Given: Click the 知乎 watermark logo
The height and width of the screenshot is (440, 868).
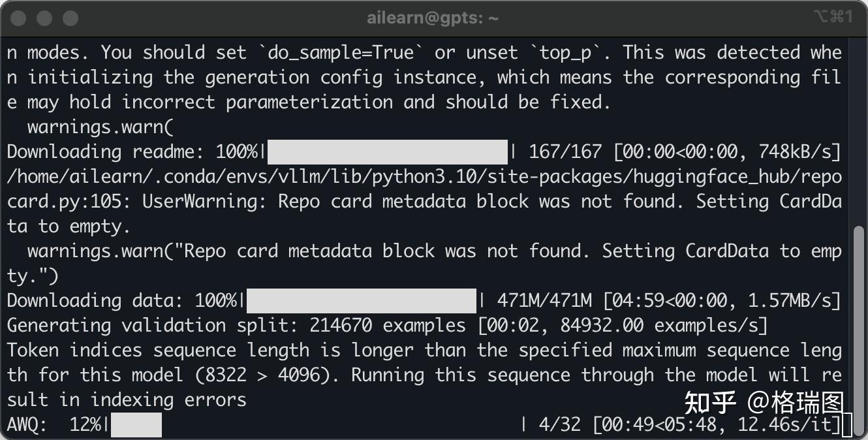Looking at the screenshot, I should (x=710, y=403).
